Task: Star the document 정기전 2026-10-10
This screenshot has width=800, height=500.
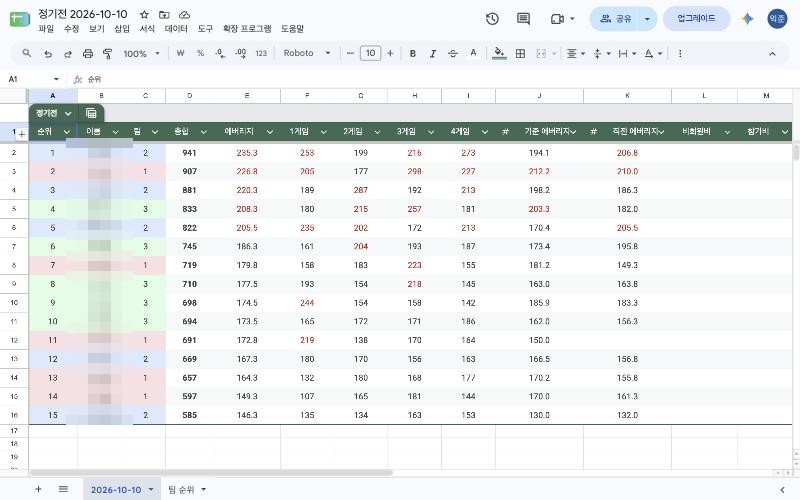Action: point(144,15)
